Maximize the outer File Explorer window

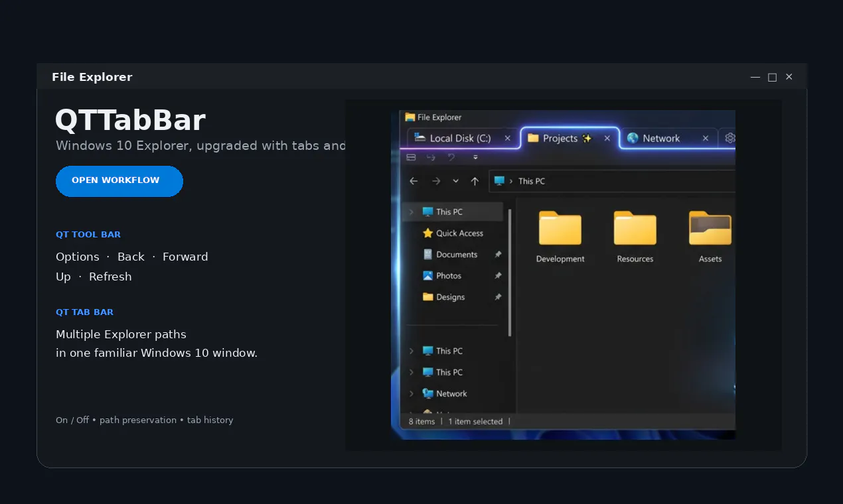772,77
